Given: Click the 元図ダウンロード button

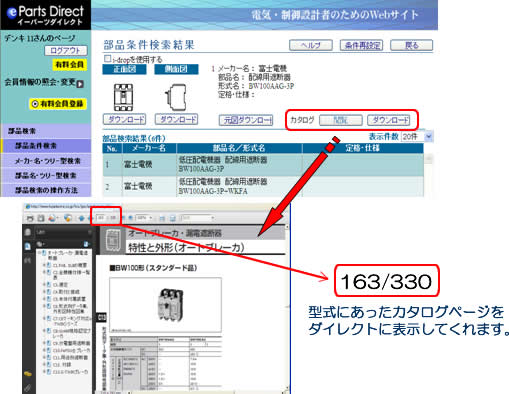Looking at the screenshot, I should pyautogui.click(x=246, y=120).
